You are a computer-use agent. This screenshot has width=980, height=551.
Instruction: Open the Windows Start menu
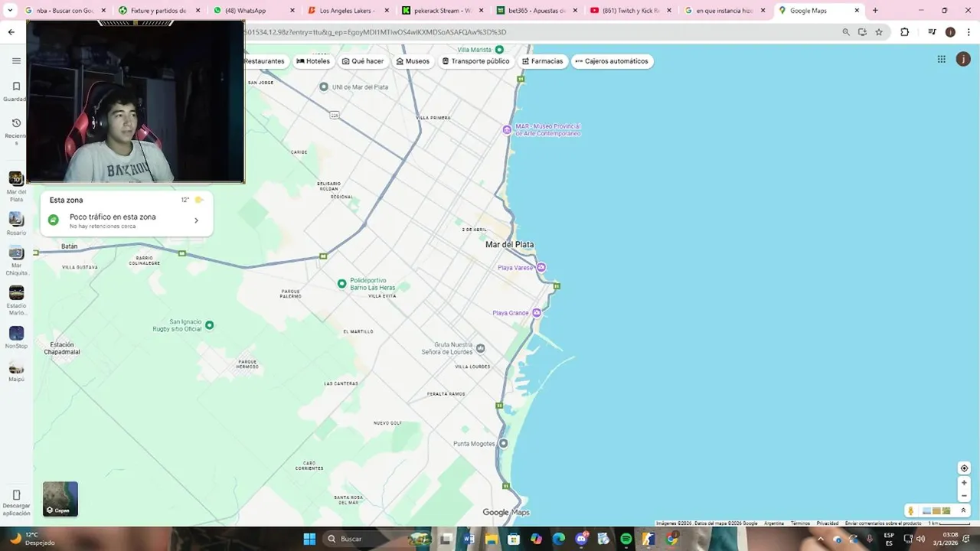tap(309, 539)
